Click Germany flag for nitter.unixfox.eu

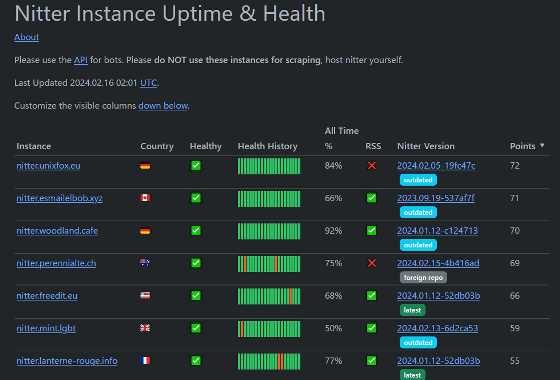145,166
